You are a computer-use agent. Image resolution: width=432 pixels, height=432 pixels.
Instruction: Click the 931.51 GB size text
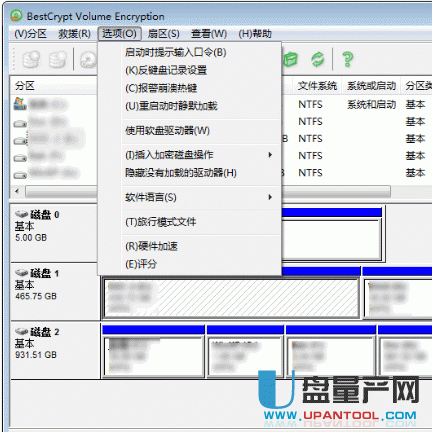pyautogui.click(x=36, y=355)
